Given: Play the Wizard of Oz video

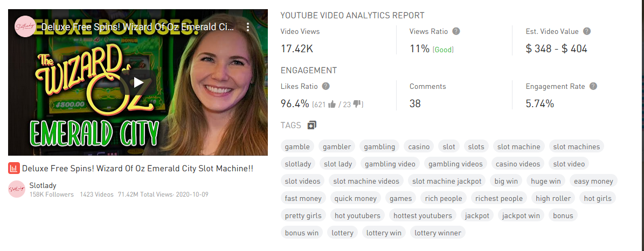Looking at the screenshot, I should pos(139,82).
